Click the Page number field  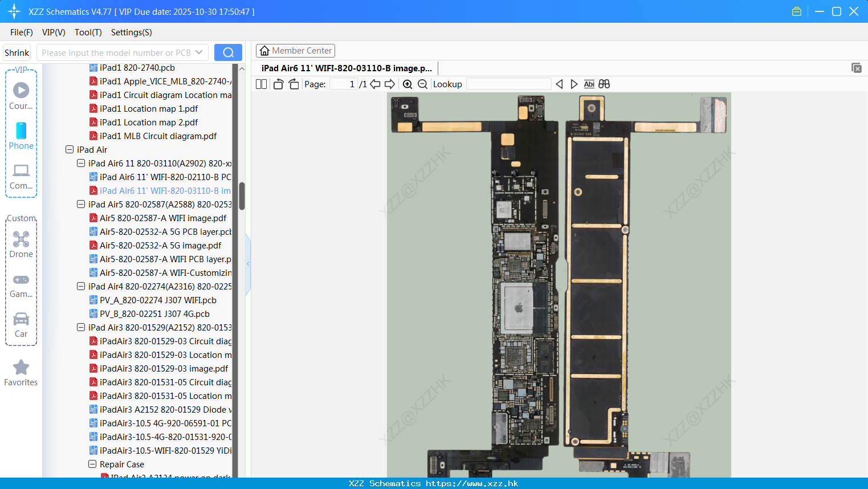click(344, 84)
